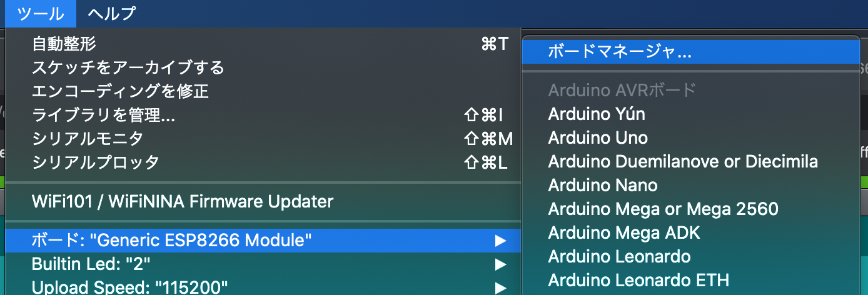
Task: Launch the シリアルモニタ
Action: [88, 139]
